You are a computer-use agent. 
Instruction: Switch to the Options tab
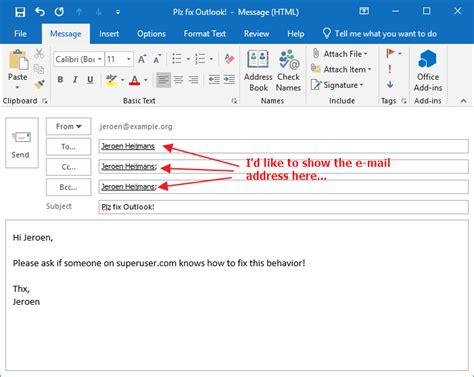coord(151,34)
